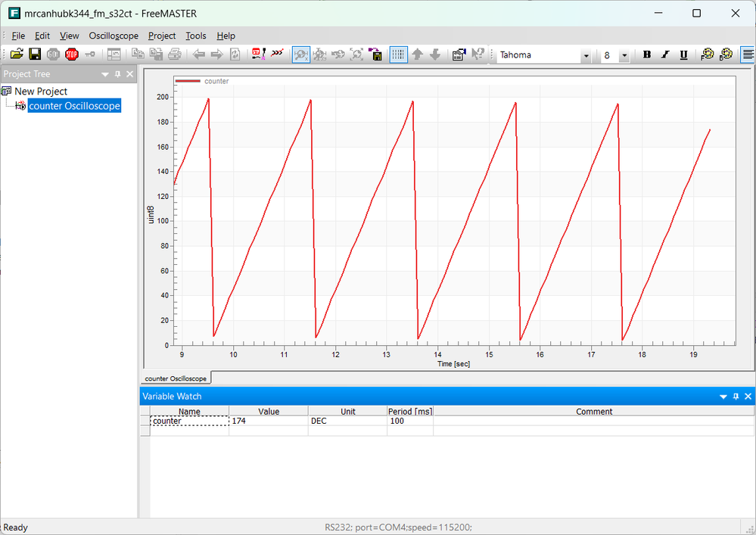Screen dimensions: 756x535
Task: Save the project with the floppy disk icon
Action: click(35, 54)
